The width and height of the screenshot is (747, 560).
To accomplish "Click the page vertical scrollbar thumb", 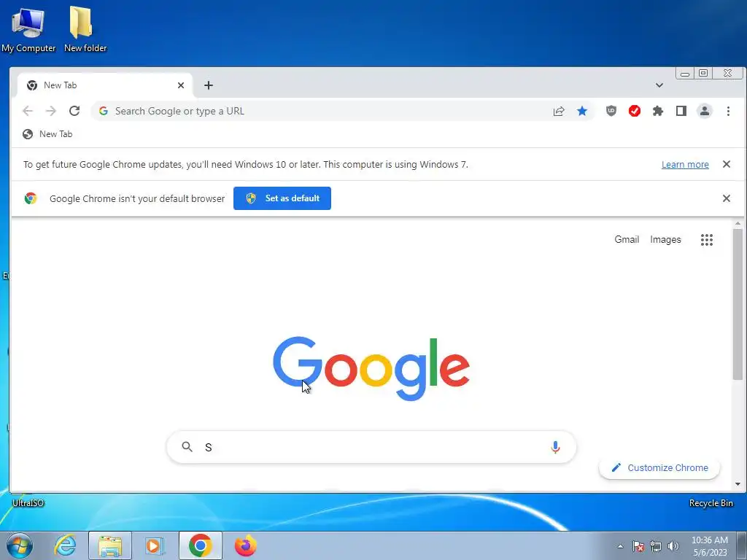I will [738, 305].
